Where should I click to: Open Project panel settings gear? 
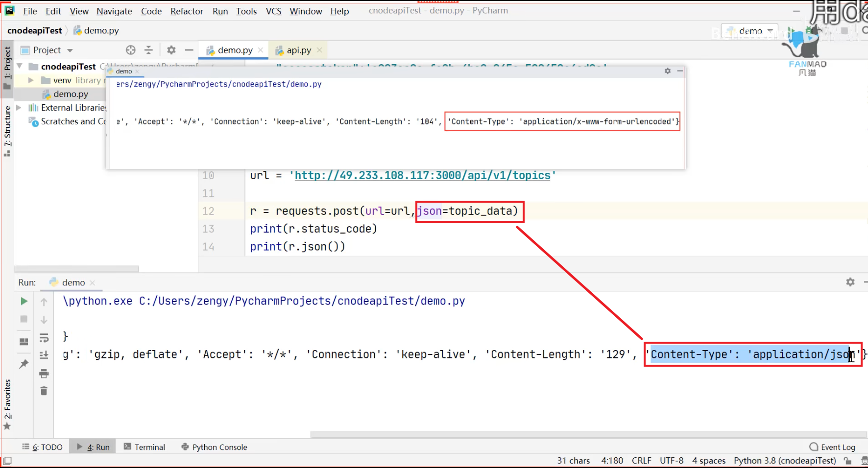pyautogui.click(x=171, y=50)
